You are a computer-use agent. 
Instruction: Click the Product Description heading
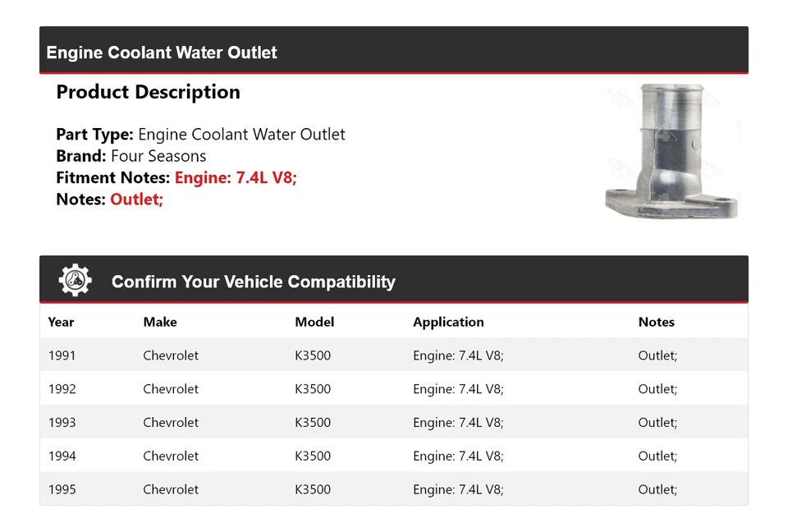click(148, 92)
